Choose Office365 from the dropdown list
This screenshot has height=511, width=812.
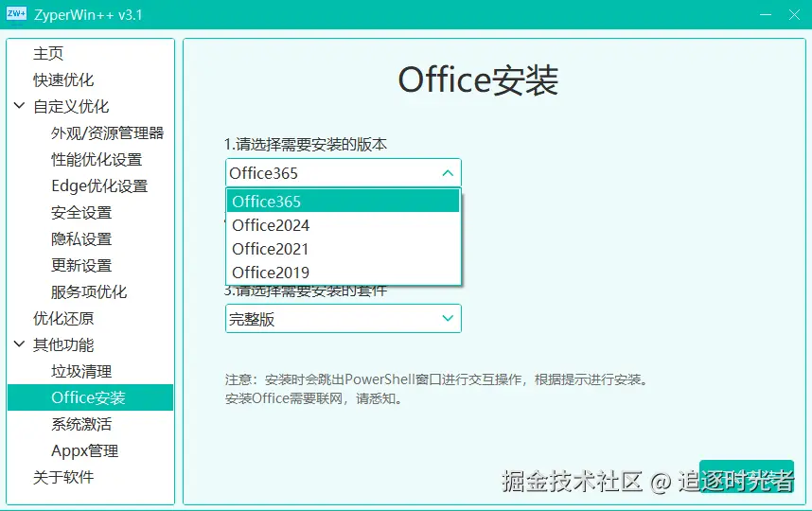pyautogui.click(x=343, y=201)
